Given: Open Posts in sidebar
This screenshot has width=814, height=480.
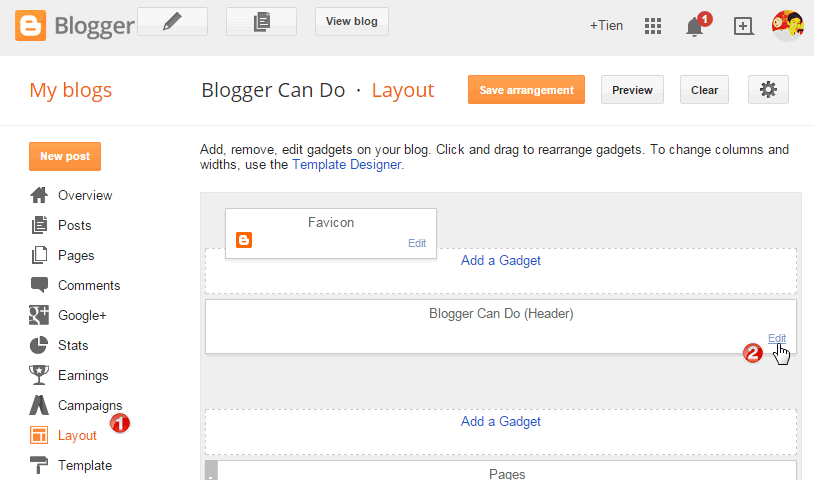Looking at the screenshot, I should (75, 226).
